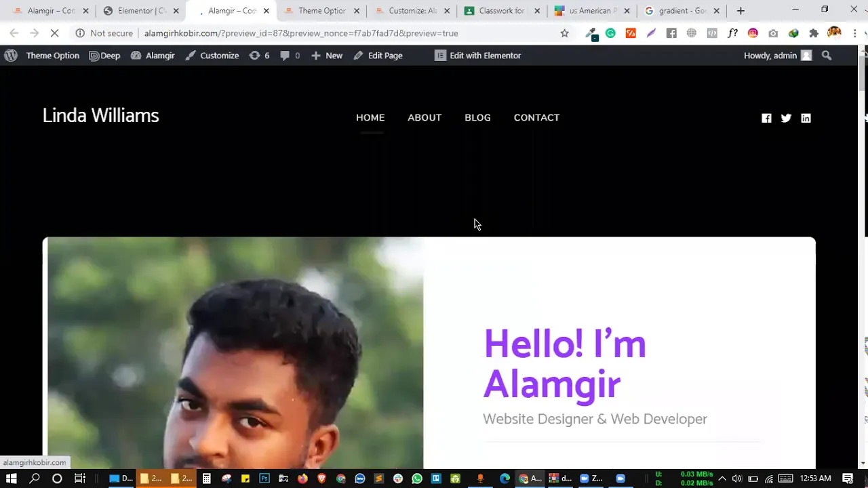
Task: Open the eyedropper color picker extension
Action: 591,33
